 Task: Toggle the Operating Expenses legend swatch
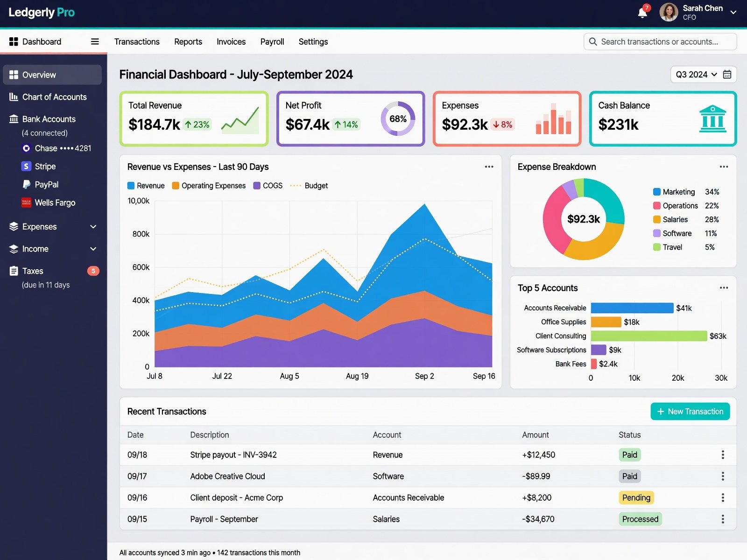point(176,186)
